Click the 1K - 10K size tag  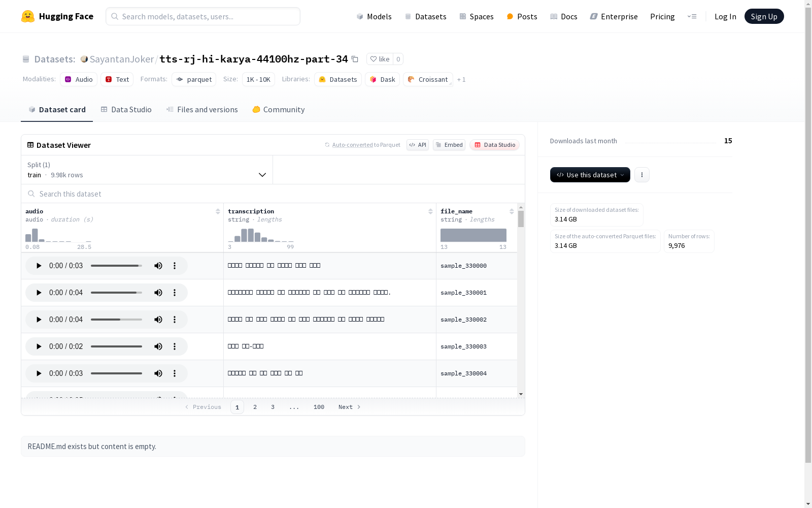pos(258,79)
